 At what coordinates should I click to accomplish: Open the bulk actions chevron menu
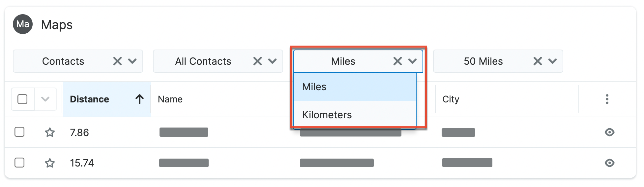click(x=45, y=99)
